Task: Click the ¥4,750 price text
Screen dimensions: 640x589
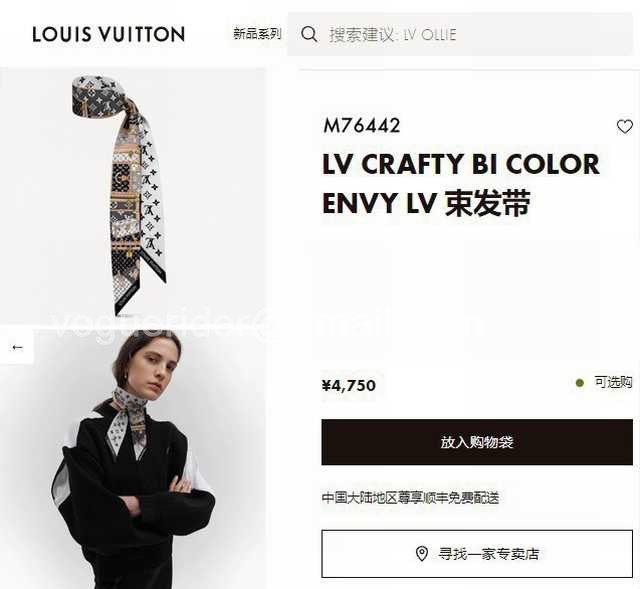Action: coord(349,386)
